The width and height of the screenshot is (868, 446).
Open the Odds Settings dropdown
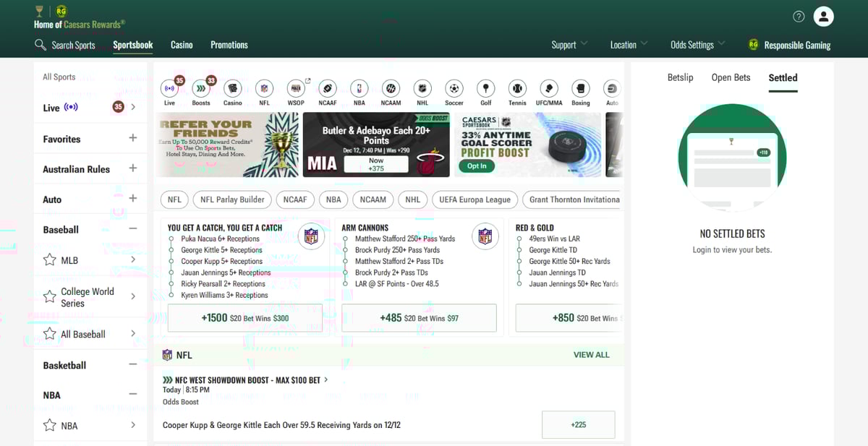tap(697, 45)
